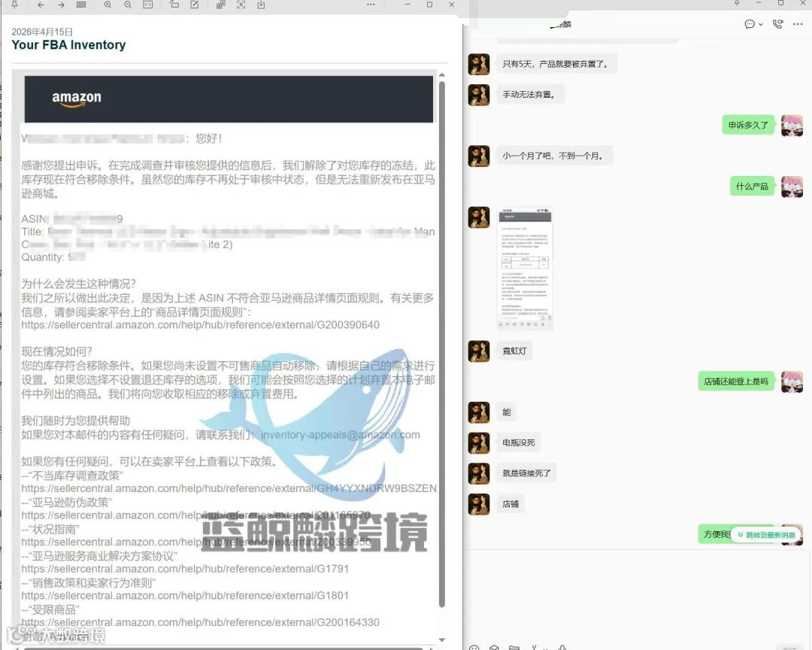The image size is (812, 650).
Task: Open own avatar beside '什么产品' message
Action: 792,187
